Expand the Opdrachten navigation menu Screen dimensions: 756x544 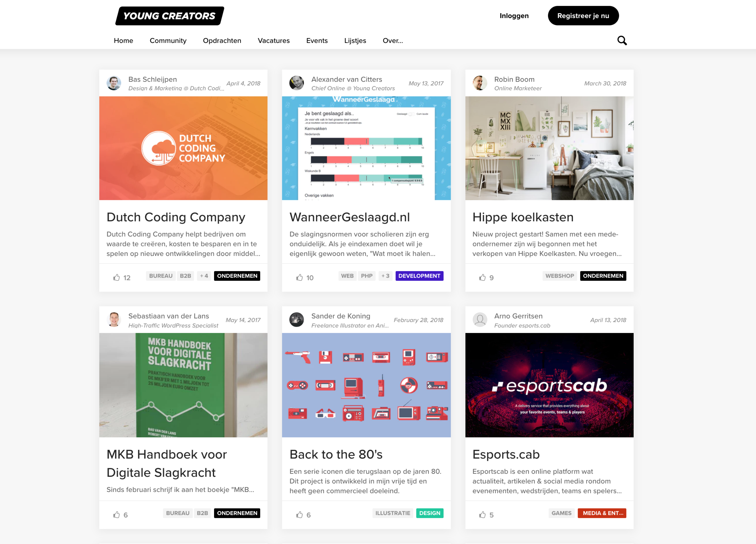pos(222,40)
